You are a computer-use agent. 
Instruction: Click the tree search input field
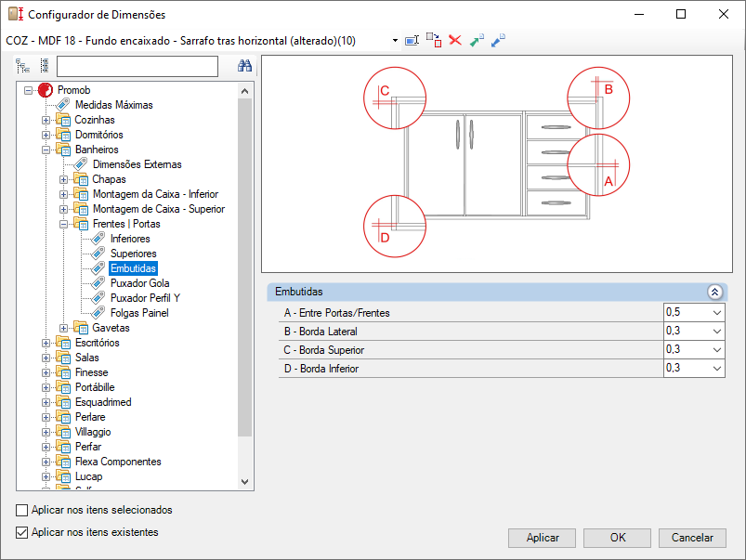point(137,66)
